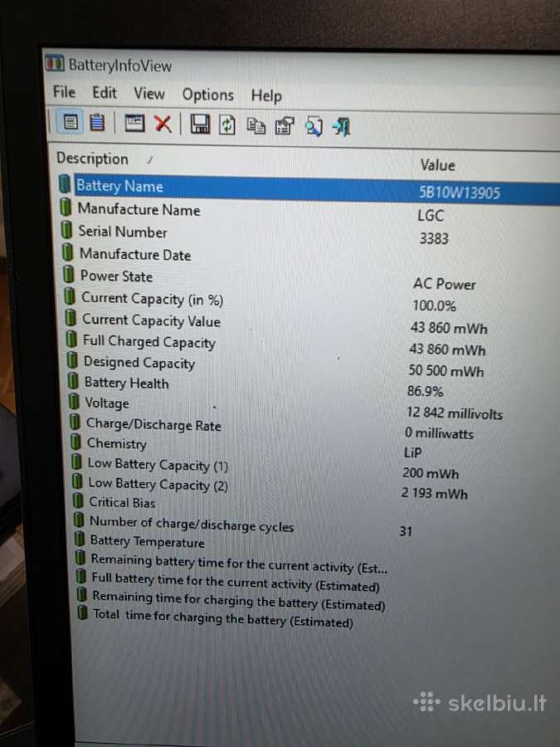Viewport: 560px width, 747px height.
Task: Click the battery icon beside Battery Temperature
Action: click(79, 539)
